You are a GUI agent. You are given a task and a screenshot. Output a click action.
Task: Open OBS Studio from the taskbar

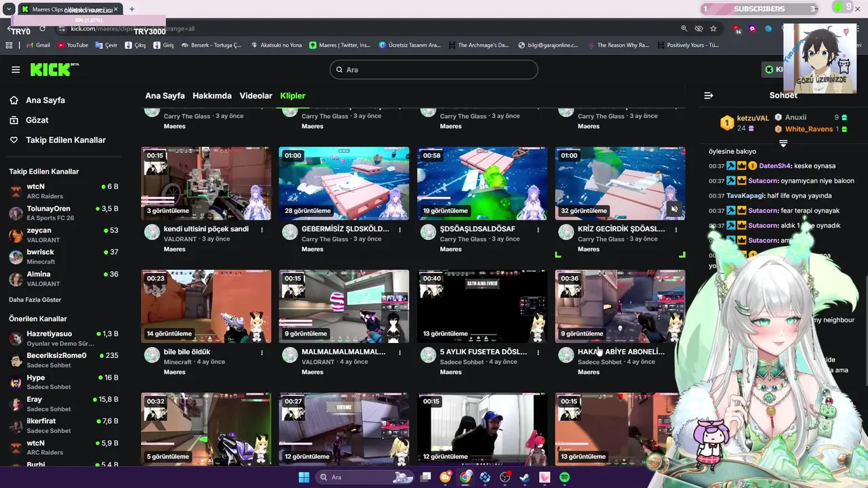click(x=505, y=477)
